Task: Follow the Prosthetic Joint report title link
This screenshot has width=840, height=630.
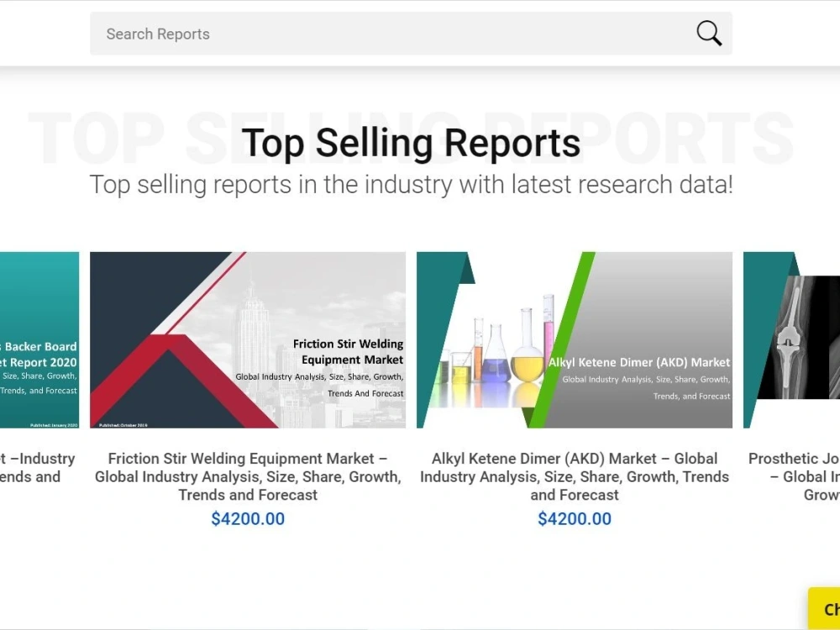Action: (x=794, y=476)
